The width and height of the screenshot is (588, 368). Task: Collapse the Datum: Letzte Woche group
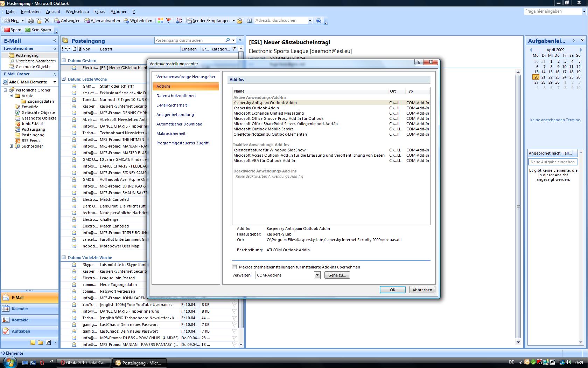(64, 79)
